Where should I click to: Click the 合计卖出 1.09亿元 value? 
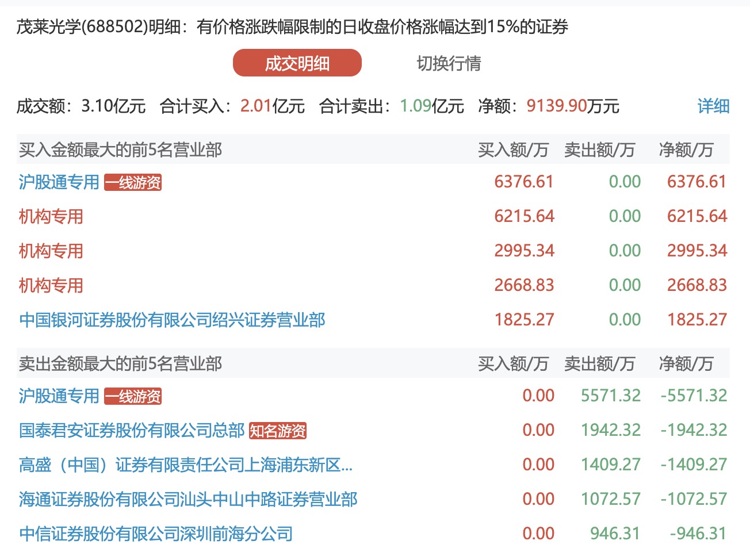pos(432,106)
